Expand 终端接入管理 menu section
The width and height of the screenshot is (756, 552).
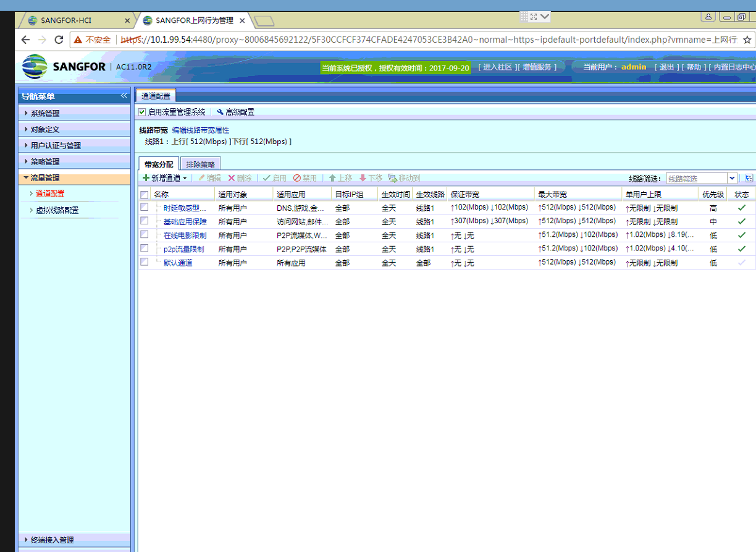pos(74,539)
